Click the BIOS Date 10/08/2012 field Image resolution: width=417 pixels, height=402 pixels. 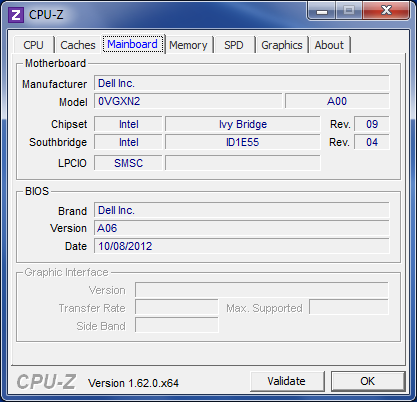pyautogui.click(x=241, y=246)
